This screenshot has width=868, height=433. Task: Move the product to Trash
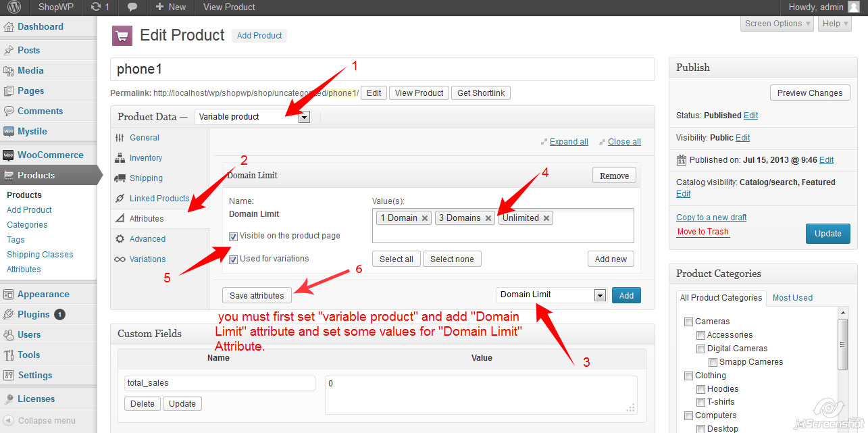point(703,231)
